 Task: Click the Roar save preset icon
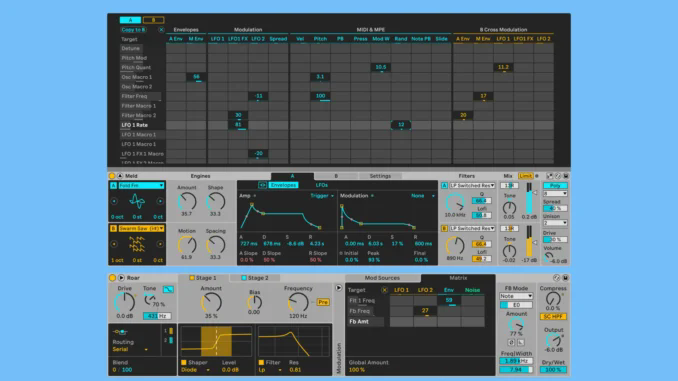(x=565, y=278)
